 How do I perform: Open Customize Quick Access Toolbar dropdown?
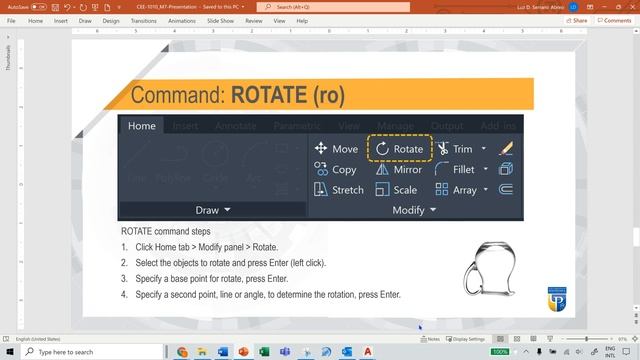pos(119,7)
